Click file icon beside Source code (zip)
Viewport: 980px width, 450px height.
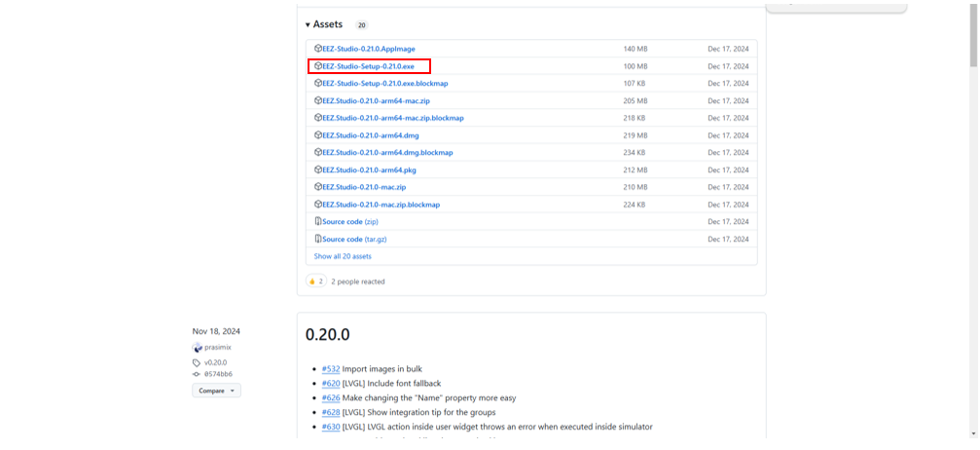(318, 222)
